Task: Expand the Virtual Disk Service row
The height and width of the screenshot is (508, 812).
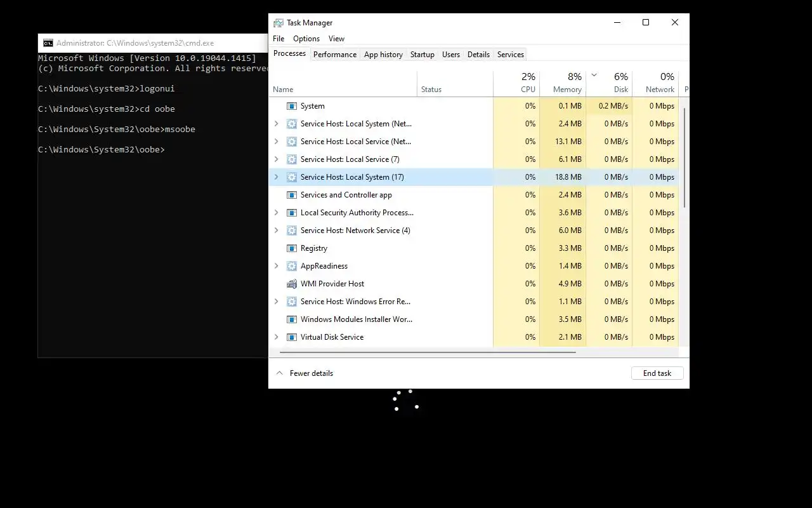Action: click(276, 337)
